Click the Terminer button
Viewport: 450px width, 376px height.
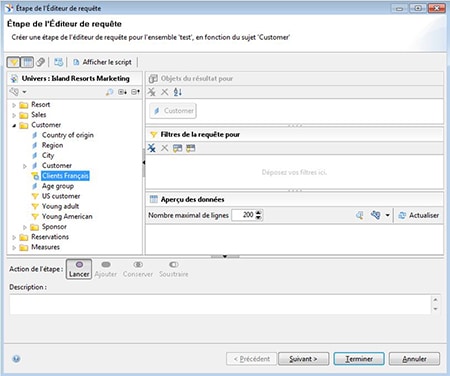point(359,359)
